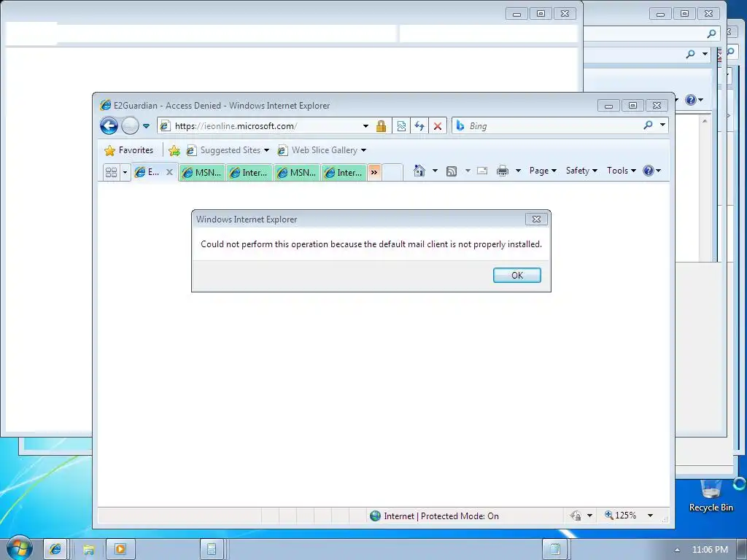
Task: Click the Back navigation arrow button
Action: 109,126
